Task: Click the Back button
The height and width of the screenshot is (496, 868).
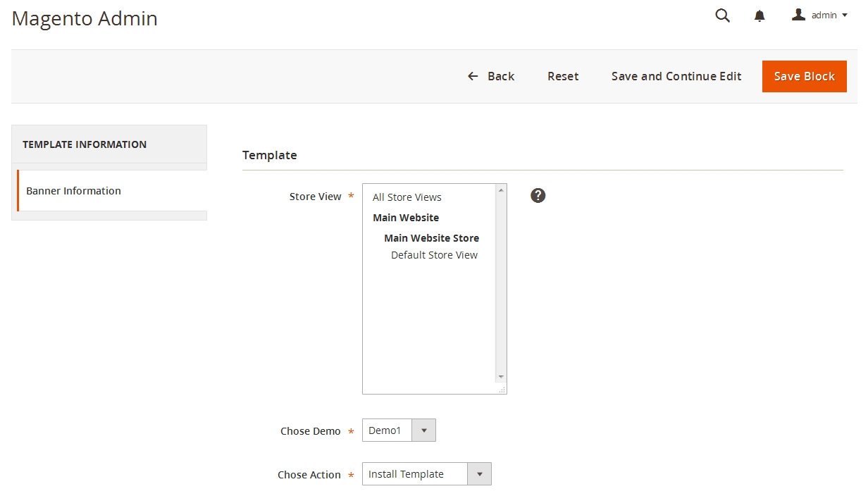Action: (x=491, y=76)
